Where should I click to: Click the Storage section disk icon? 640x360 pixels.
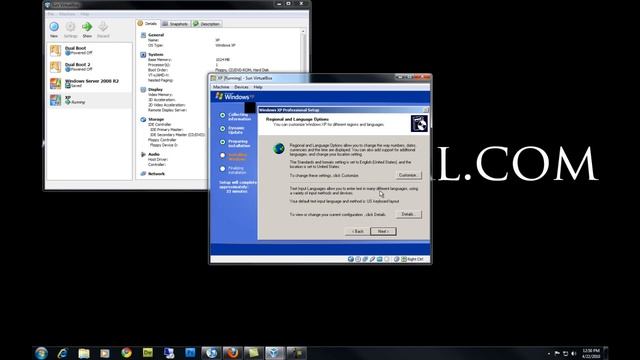coord(143,120)
